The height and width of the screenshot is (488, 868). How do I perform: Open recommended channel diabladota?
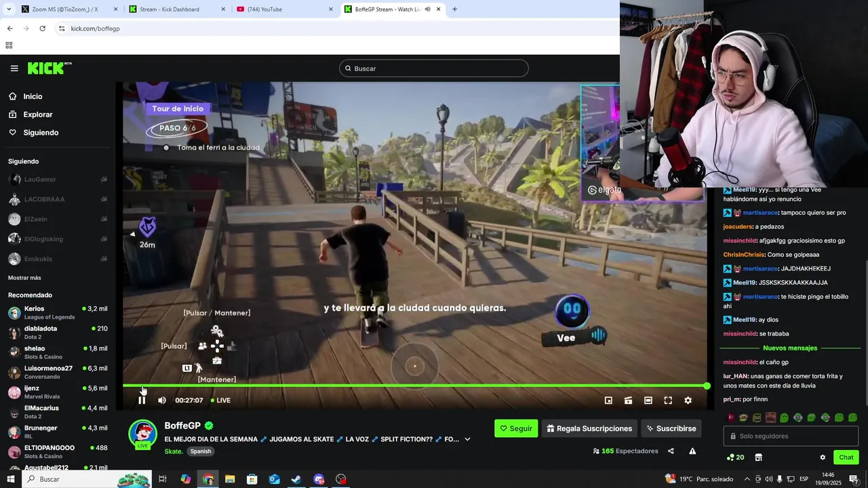(x=58, y=332)
